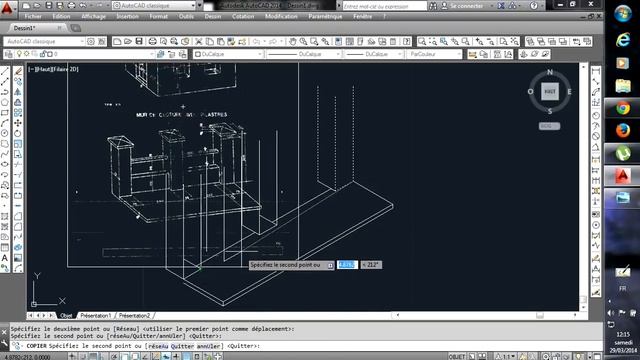Click the search keyword input field
The height and width of the screenshot is (360, 640).
click(385, 6)
